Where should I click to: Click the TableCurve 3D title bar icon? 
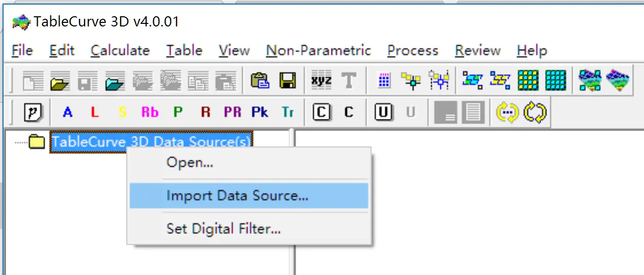[x=21, y=22]
